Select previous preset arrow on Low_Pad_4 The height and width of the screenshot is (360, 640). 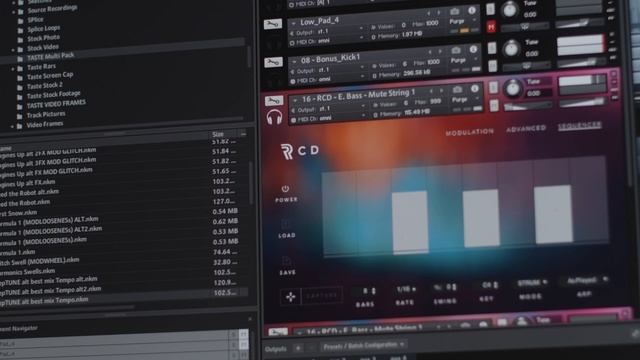pyautogui.click(x=429, y=13)
